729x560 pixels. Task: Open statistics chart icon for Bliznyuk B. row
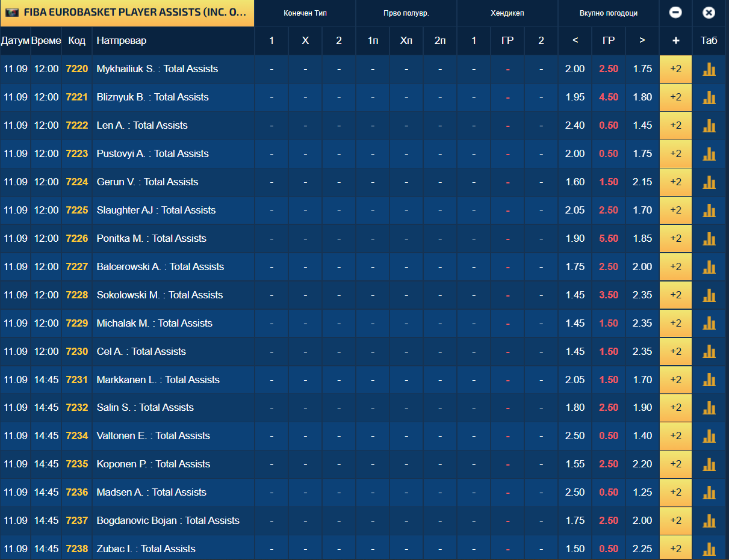point(709,97)
